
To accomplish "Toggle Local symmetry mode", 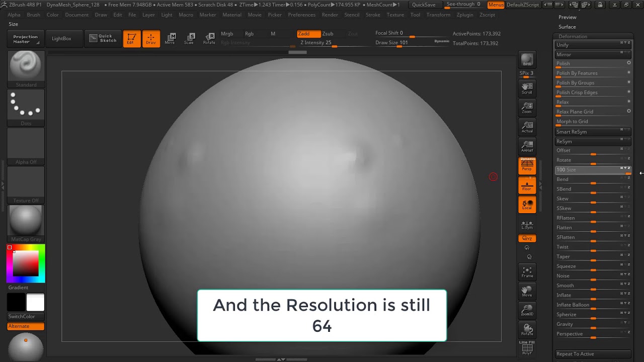I will [527, 204].
